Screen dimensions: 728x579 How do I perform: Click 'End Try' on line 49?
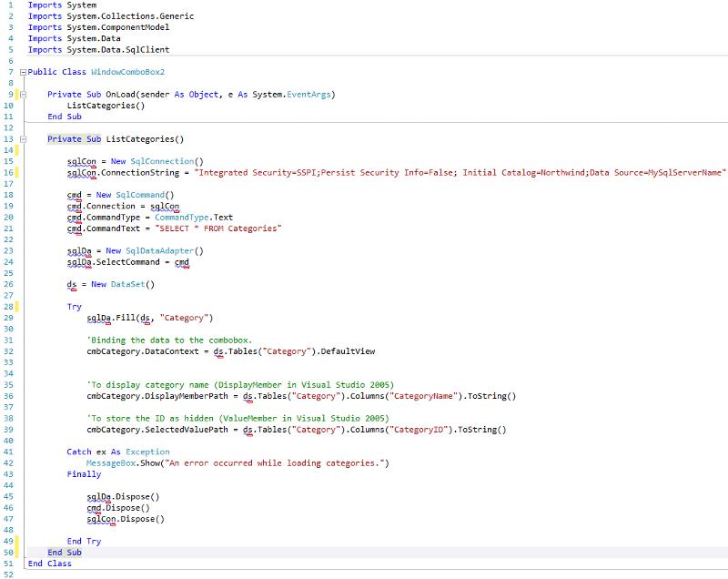pyautogui.click(x=84, y=542)
